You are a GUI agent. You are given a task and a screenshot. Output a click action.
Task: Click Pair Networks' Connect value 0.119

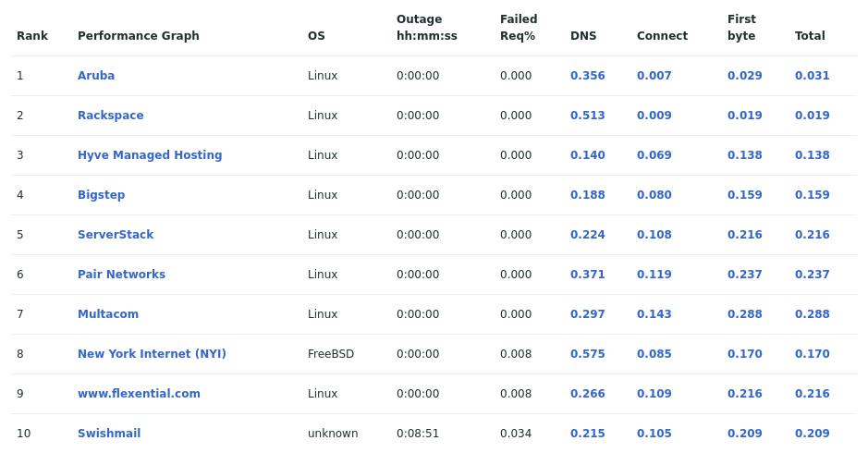tap(654, 275)
